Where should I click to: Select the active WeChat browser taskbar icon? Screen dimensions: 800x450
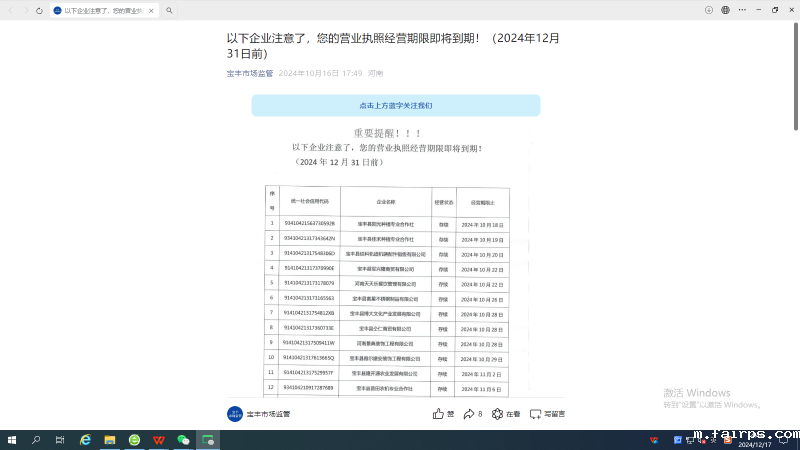click(208, 440)
